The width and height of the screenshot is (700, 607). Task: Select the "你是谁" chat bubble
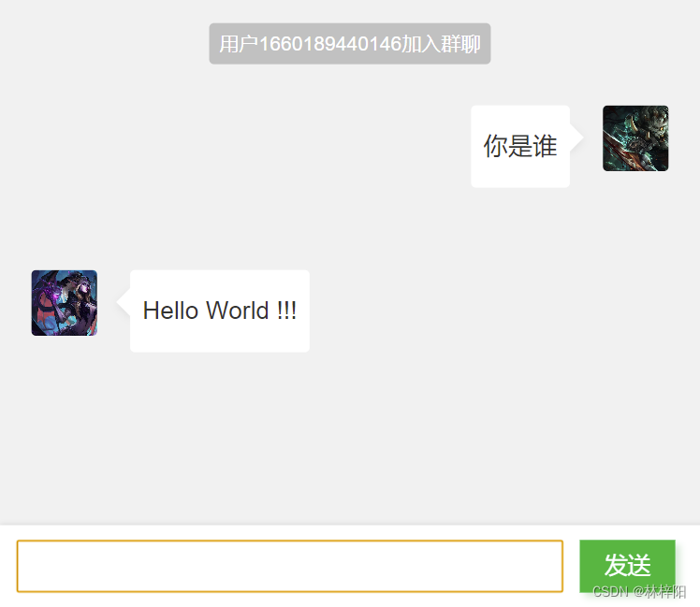click(520, 147)
